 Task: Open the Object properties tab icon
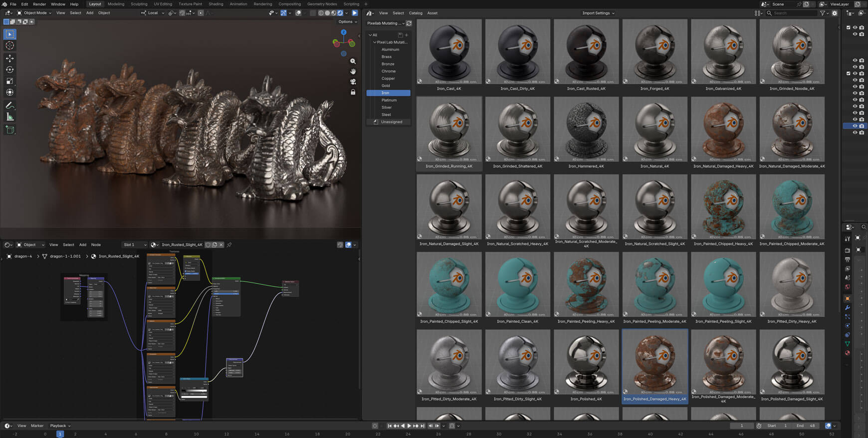click(847, 298)
